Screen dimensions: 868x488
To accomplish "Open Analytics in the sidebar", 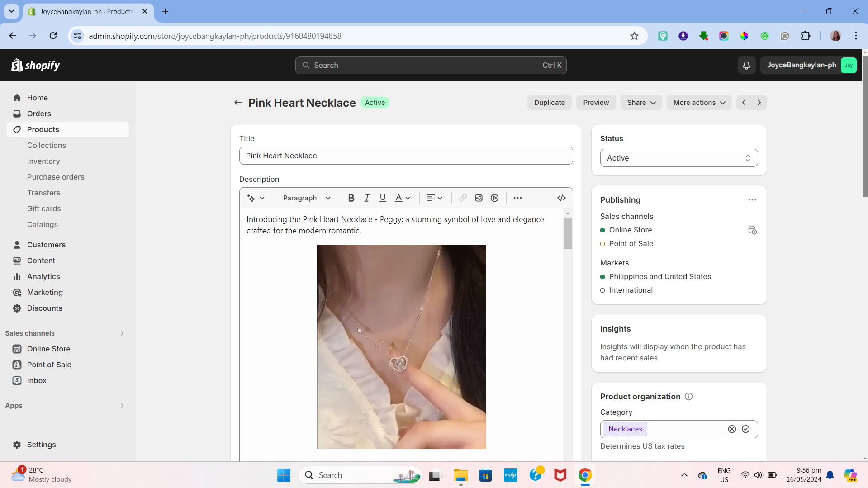I will coord(43,276).
